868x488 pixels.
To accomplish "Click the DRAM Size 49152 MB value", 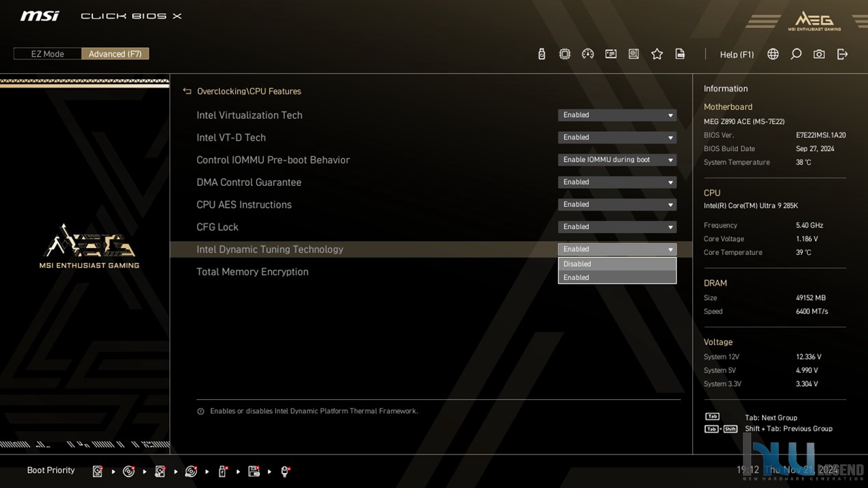I will (x=811, y=298).
